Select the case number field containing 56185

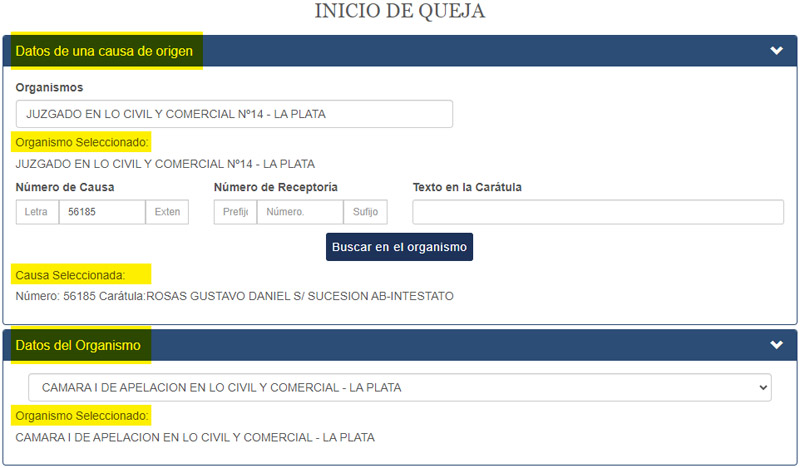[101, 212]
